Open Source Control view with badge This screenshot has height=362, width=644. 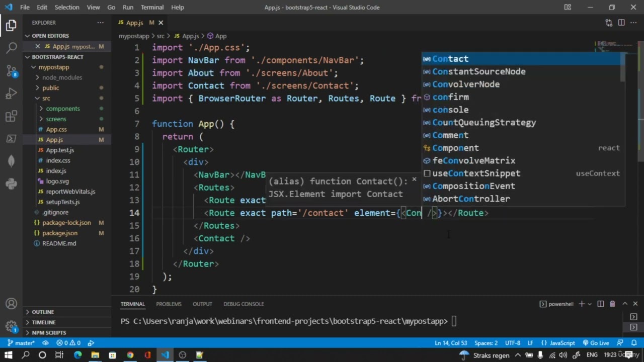pos(11,71)
